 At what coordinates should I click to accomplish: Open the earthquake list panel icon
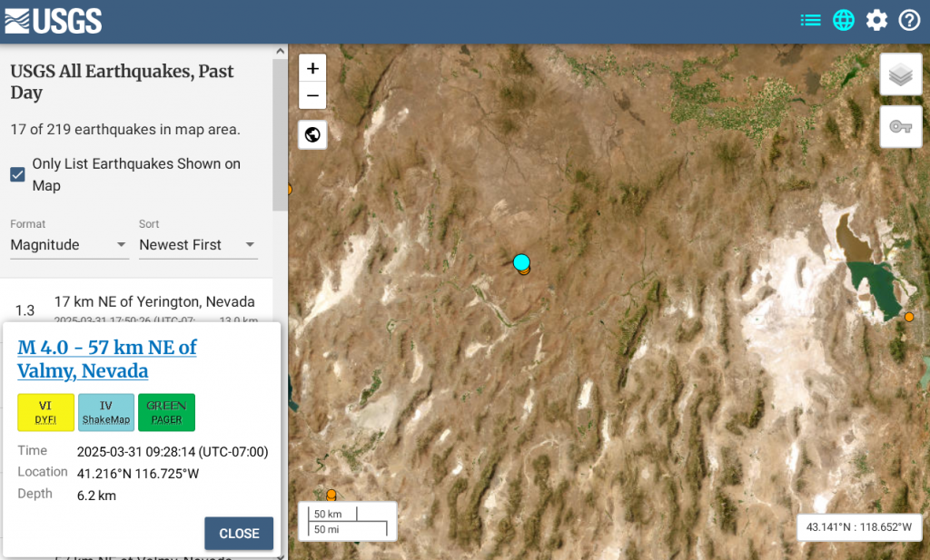[x=810, y=21]
